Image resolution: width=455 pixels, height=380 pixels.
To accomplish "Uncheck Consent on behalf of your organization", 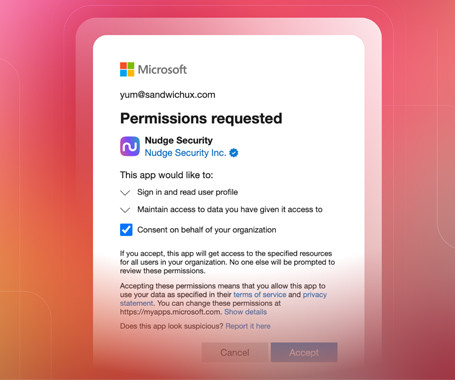I will tap(126, 230).
